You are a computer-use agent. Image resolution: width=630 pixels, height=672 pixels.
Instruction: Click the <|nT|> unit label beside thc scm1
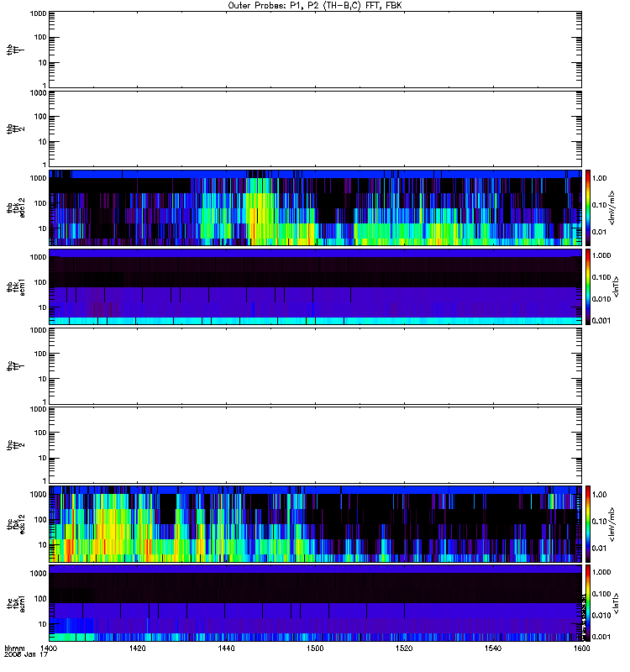point(616,603)
